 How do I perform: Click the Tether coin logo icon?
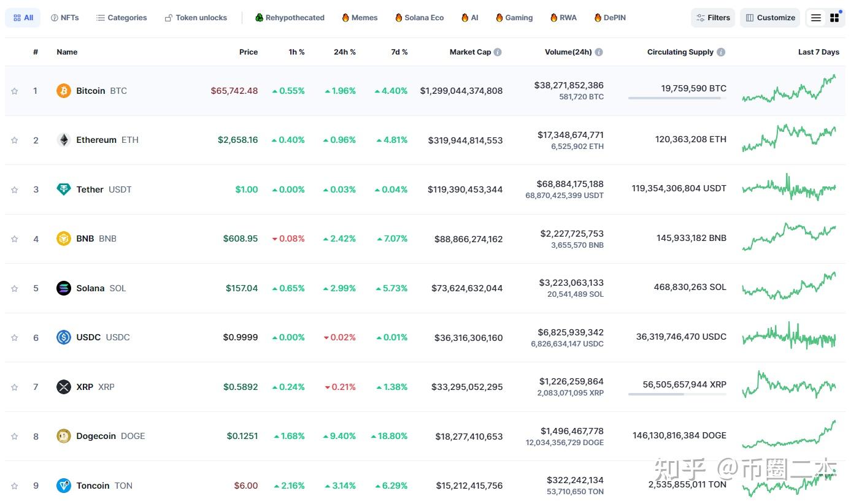pos(64,189)
